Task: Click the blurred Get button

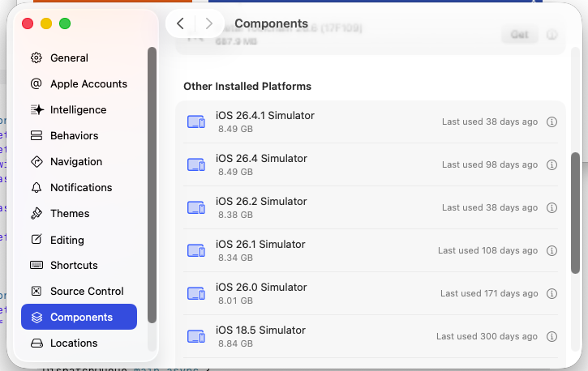Action: 519,35
